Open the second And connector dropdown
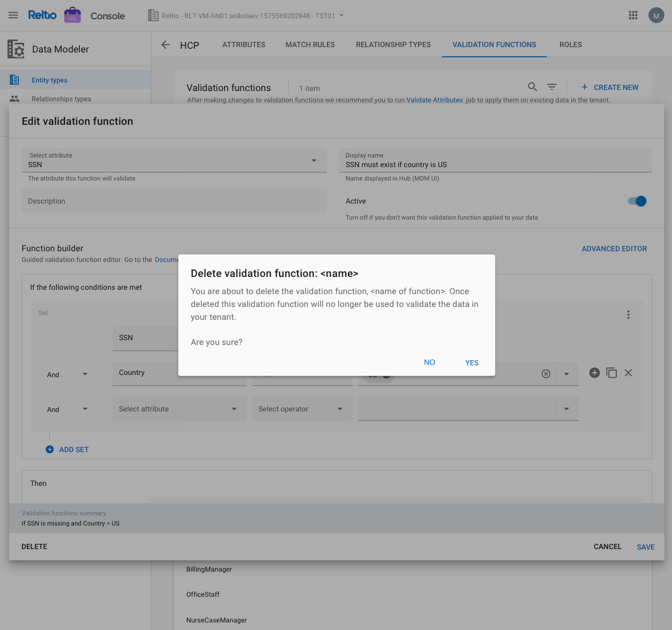 click(67, 409)
